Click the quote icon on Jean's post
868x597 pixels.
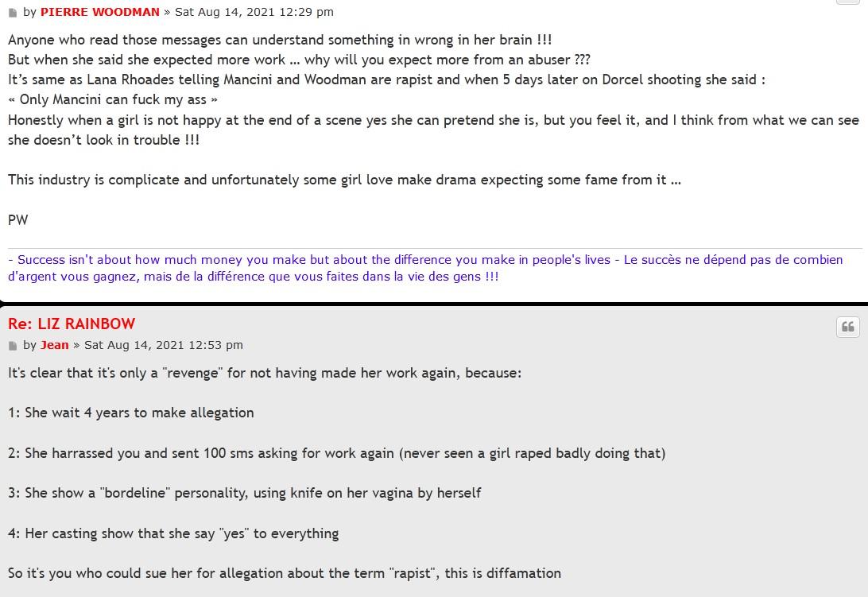pos(848,327)
